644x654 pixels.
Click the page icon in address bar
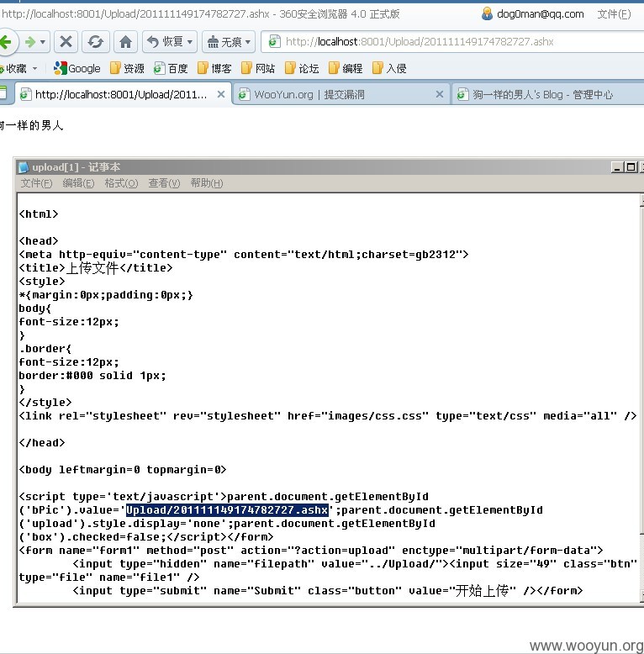[x=274, y=42]
